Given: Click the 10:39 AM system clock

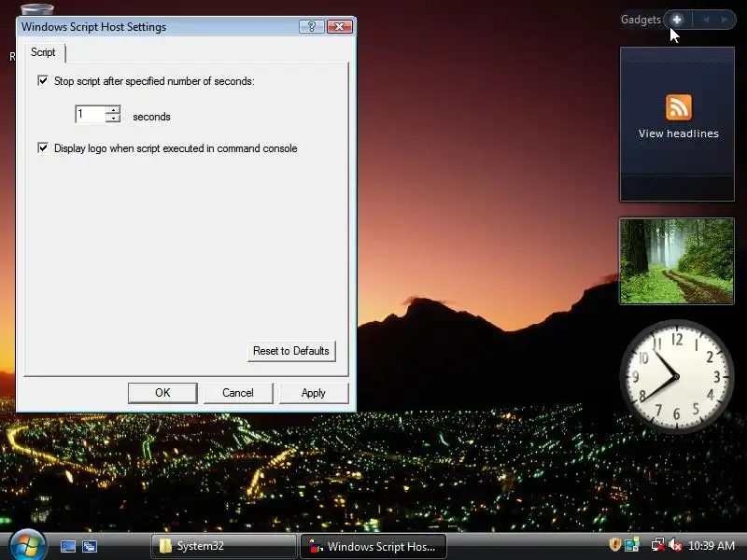Looking at the screenshot, I should coord(712,546).
